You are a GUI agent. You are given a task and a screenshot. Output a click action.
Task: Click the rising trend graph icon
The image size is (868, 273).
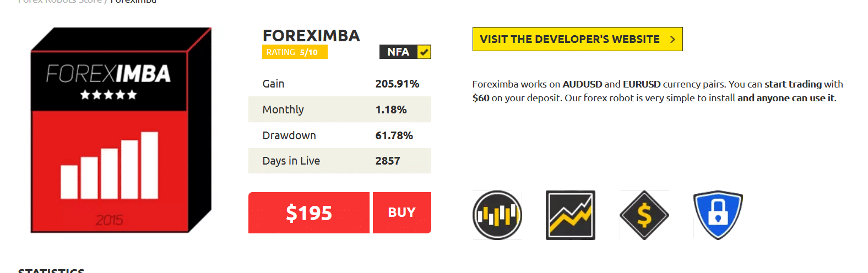click(x=571, y=215)
